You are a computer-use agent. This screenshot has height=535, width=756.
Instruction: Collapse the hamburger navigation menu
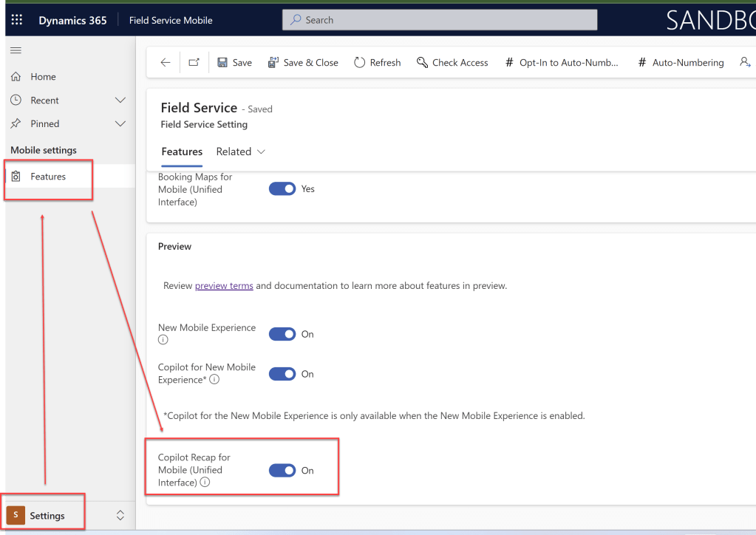(16, 50)
